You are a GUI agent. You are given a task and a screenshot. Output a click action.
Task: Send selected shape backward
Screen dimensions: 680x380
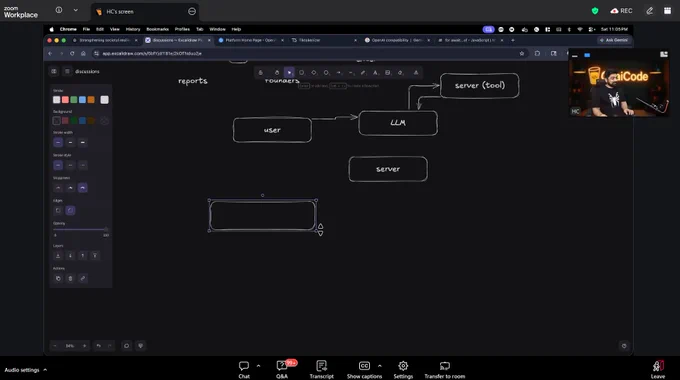70,256
